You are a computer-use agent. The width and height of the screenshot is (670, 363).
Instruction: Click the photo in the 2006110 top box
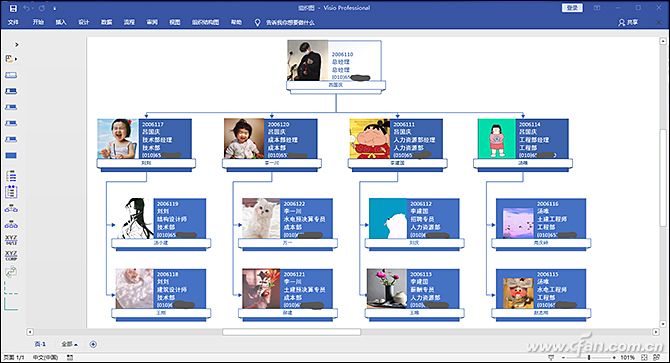coord(308,60)
